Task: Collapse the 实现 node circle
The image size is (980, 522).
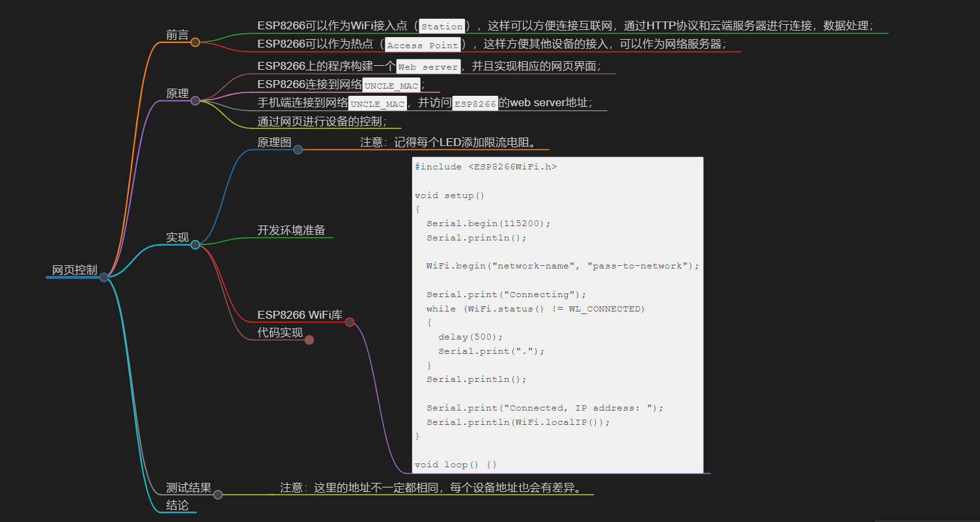Action: pos(195,244)
